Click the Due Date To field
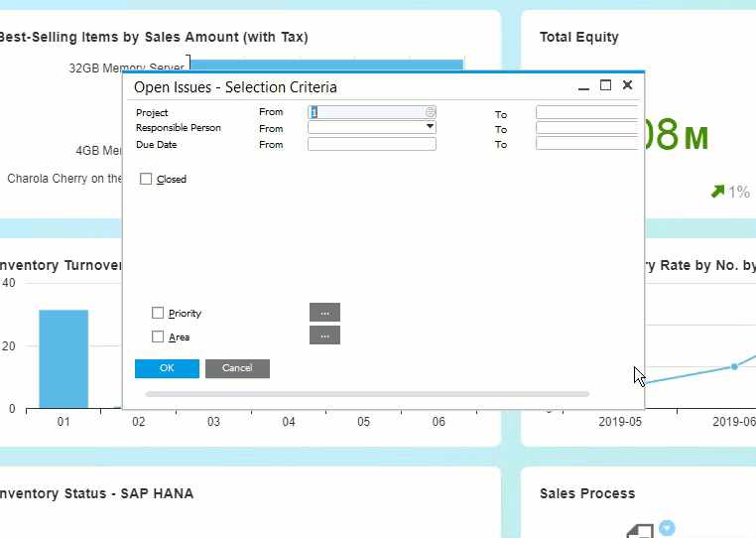This screenshot has height=538, width=756. coord(586,143)
